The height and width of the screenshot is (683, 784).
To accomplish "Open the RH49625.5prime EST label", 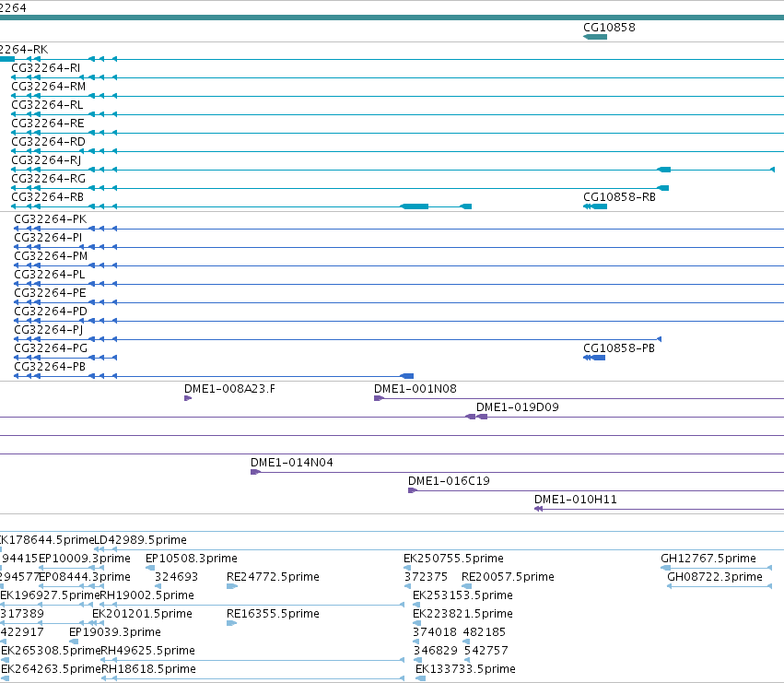I will [148, 651].
